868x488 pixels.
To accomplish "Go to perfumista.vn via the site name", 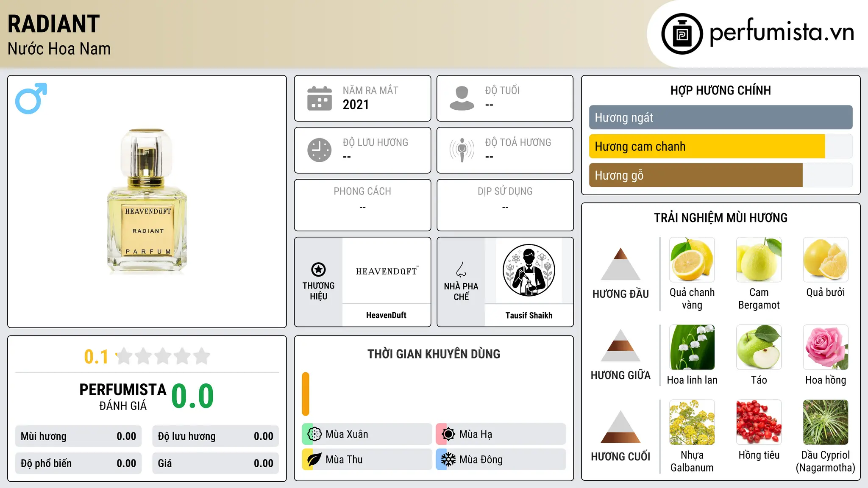I will click(x=782, y=32).
